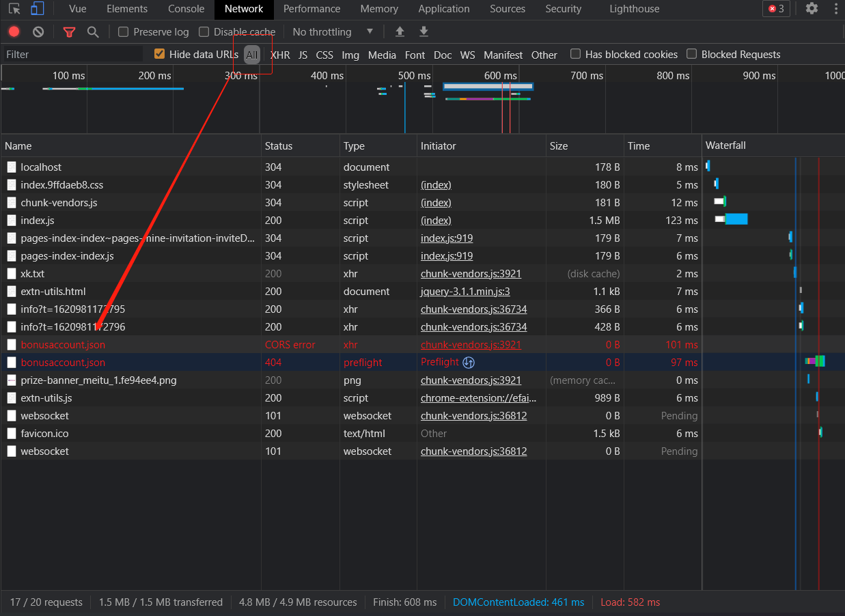845x616 pixels.
Task: Check the Blocked Requests checkbox
Action: coord(692,54)
